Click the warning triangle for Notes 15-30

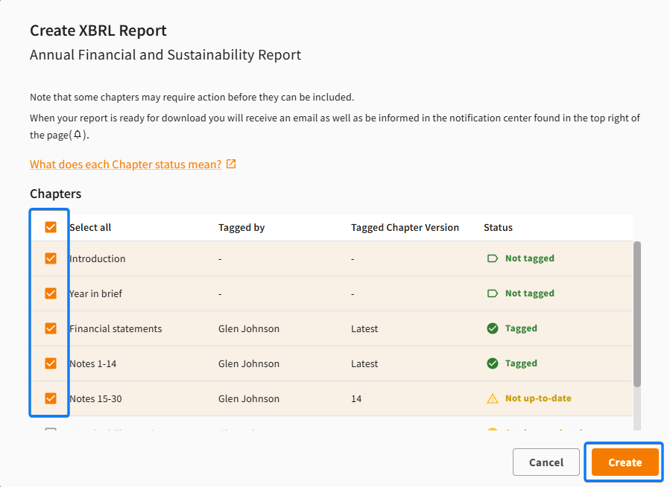coord(492,398)
